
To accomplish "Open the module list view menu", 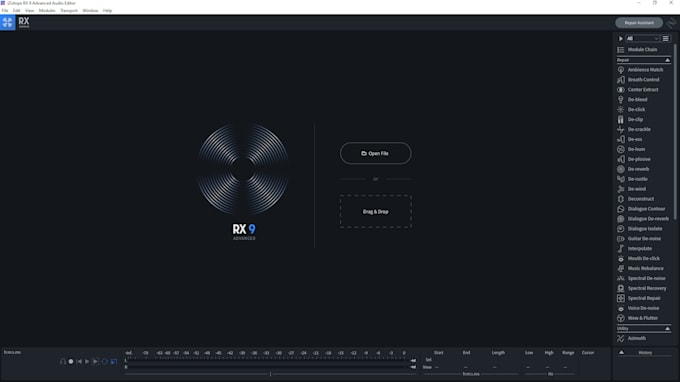I will [666, 39].
